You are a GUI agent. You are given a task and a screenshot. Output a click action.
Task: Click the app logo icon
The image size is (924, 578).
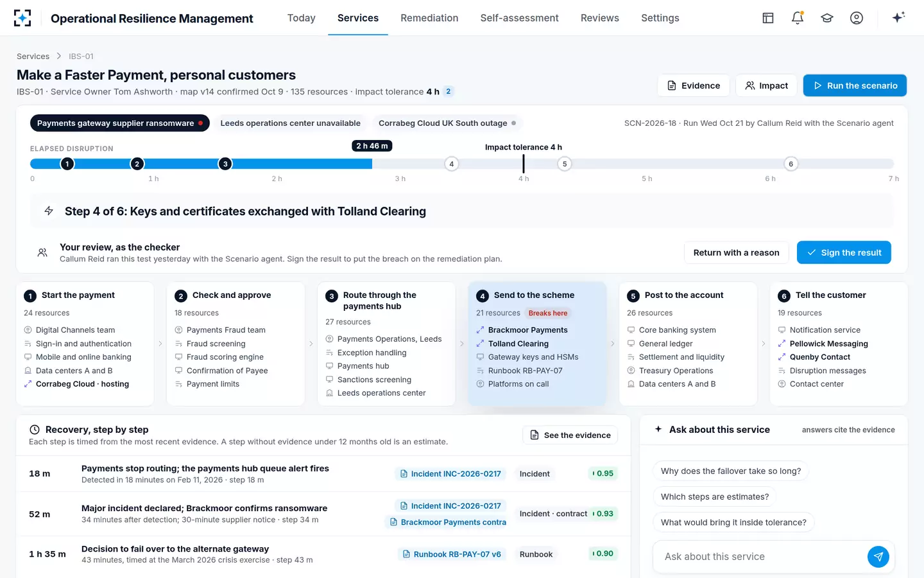(x=22, y=18)
